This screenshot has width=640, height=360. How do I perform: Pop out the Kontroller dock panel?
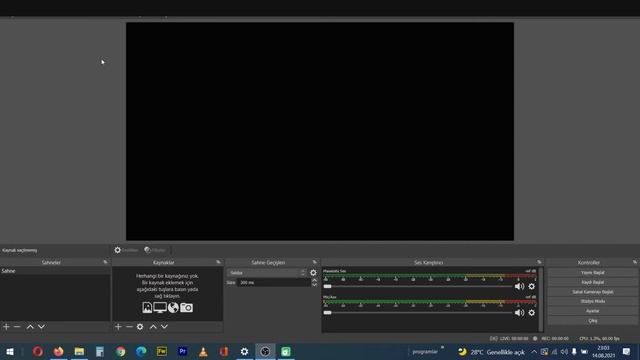(635, 262)
